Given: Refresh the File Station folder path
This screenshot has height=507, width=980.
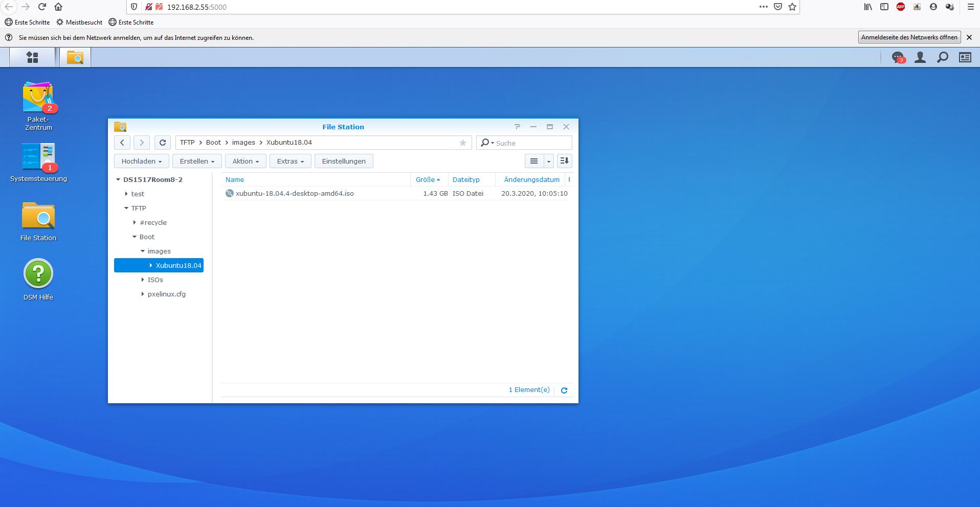Looking at the screenshot, I should coord(163,143).
